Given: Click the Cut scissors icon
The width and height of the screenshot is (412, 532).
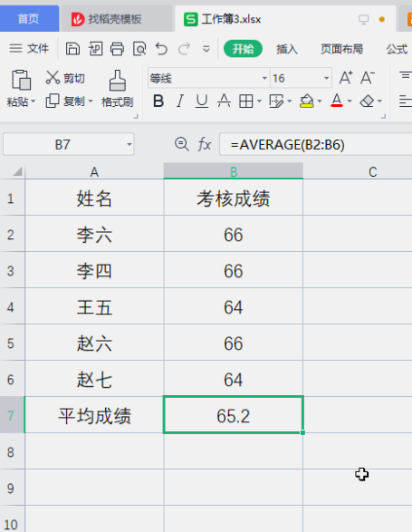Looking at the screenshot, I should (x=53, y=78).
